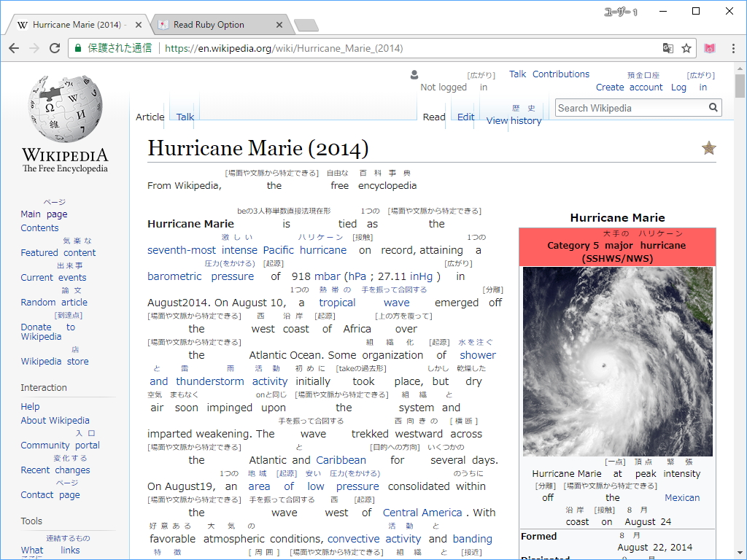This screenshot has height=560, width=747.
Task: Follow the Central America link
Action: [422, 513]
